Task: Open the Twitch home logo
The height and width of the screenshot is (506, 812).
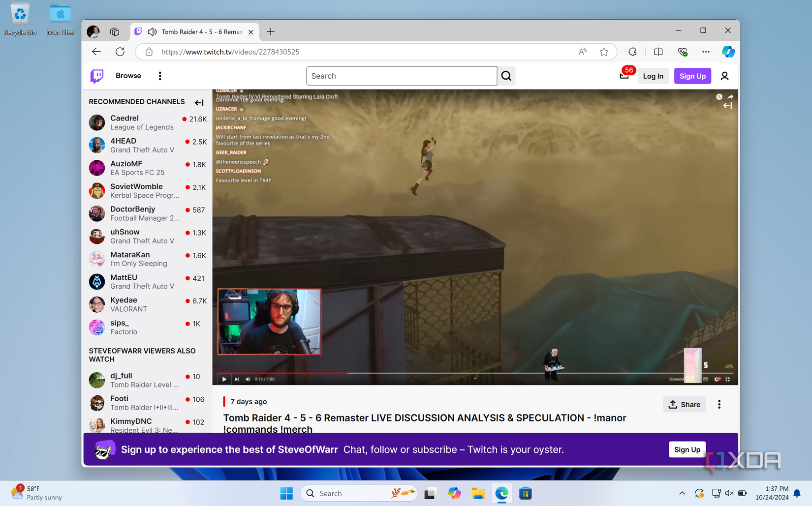Action: [97, 76]
